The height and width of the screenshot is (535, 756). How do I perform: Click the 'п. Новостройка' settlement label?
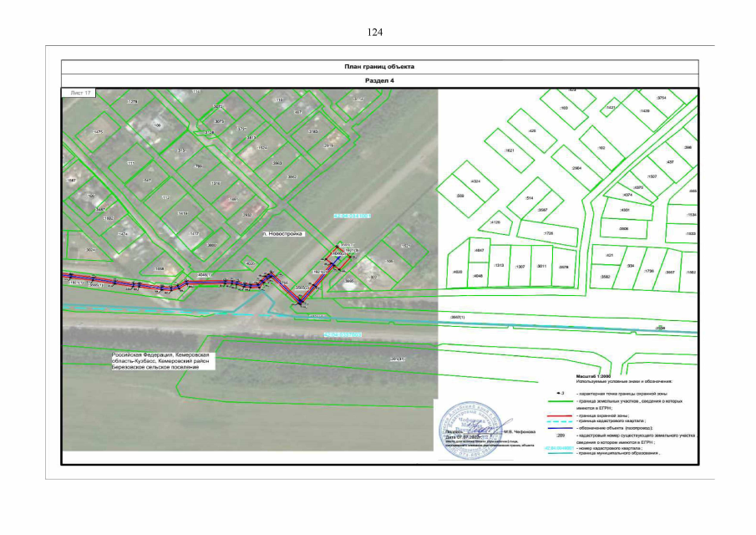click(281, 235)
